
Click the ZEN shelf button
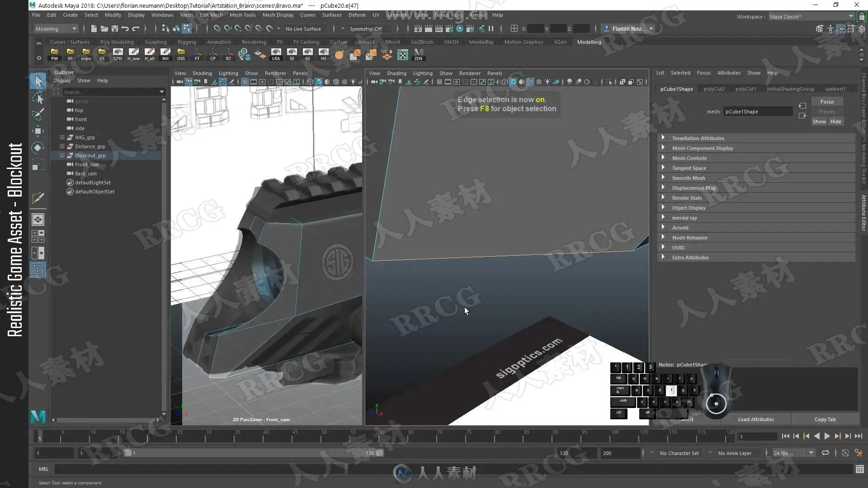pyautogui.click(x=418, y=55)
